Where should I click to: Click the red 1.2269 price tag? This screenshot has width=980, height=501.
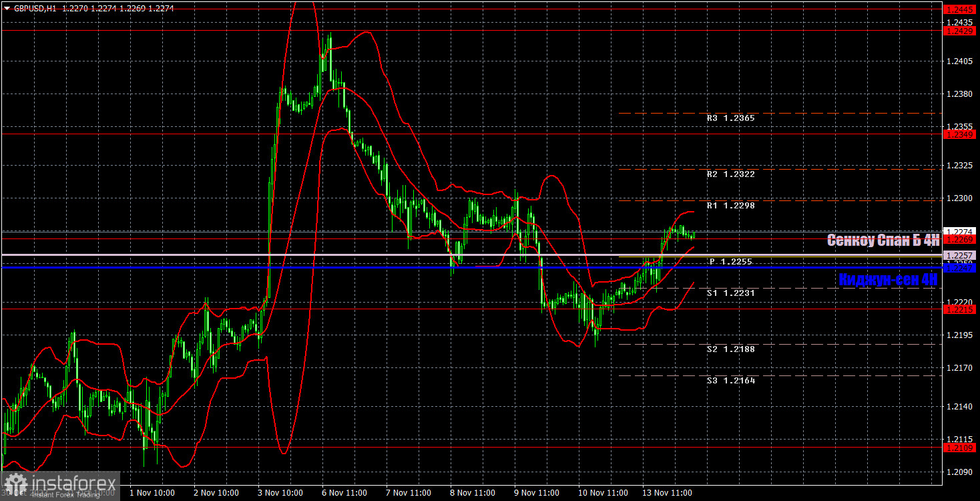tap(961, 239)
